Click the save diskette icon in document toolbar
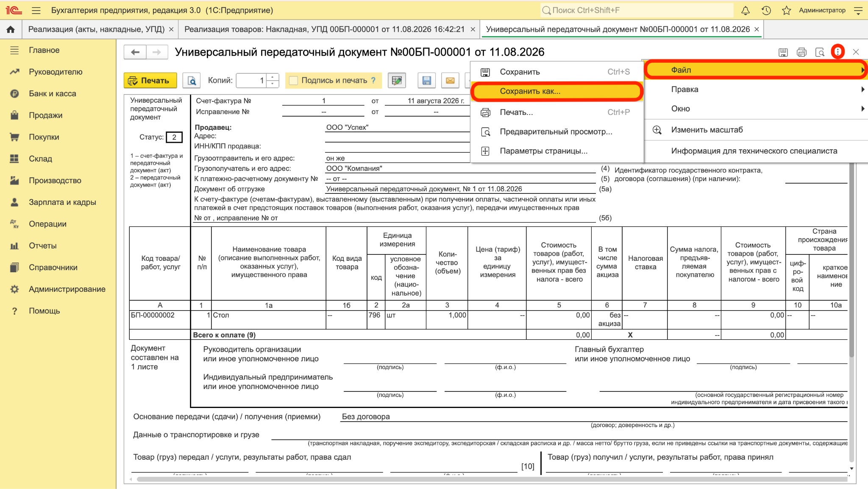Viewport: 868px width, 489px height. pyautogui.click(x=426, y=80)
